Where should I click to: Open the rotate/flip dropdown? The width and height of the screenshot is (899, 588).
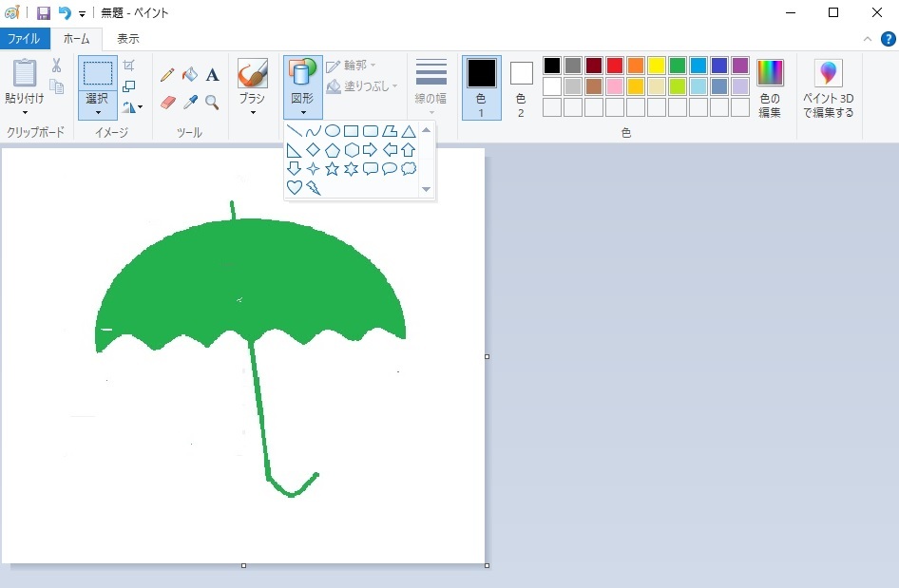[132, 106]
